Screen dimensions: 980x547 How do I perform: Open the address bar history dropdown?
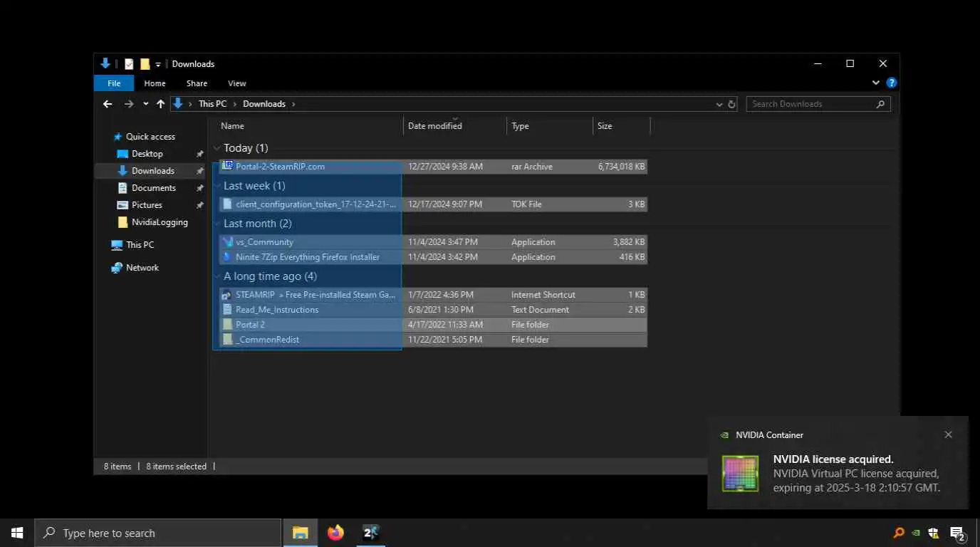(x=719, y=104)
